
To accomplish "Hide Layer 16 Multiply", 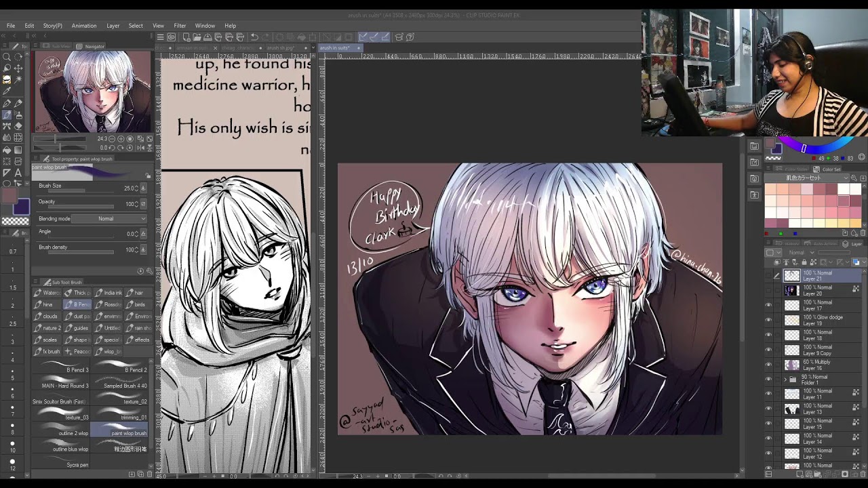I will pos(768,365).
